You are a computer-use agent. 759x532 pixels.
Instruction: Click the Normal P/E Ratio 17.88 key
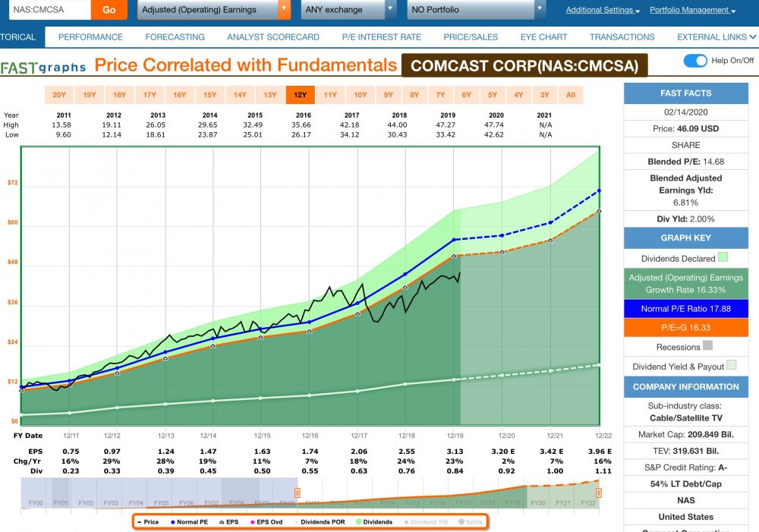[686, 309]
